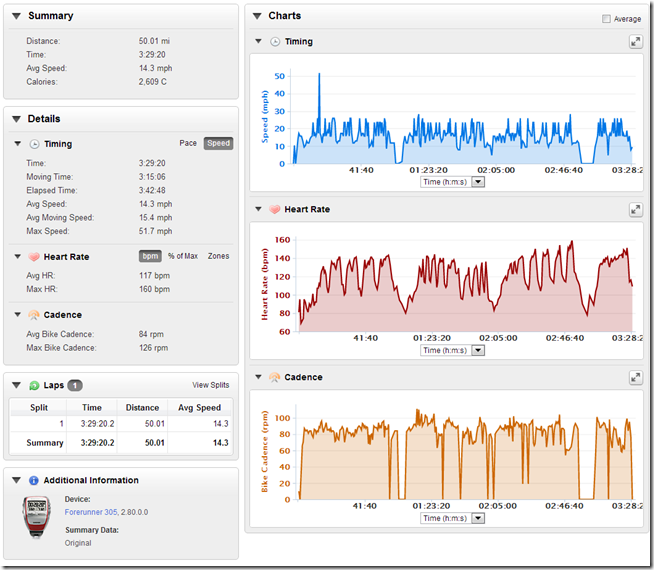Click the Forerunner device thumbnail image
Screen dimensions: 654x570
(37, 520)
